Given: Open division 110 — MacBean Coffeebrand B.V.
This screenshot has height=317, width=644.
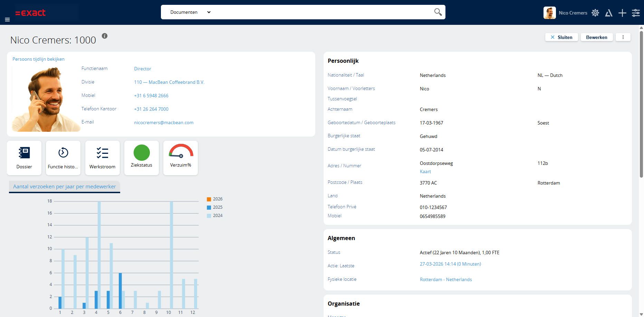Looking at the screenshot, I should point(169,82).
